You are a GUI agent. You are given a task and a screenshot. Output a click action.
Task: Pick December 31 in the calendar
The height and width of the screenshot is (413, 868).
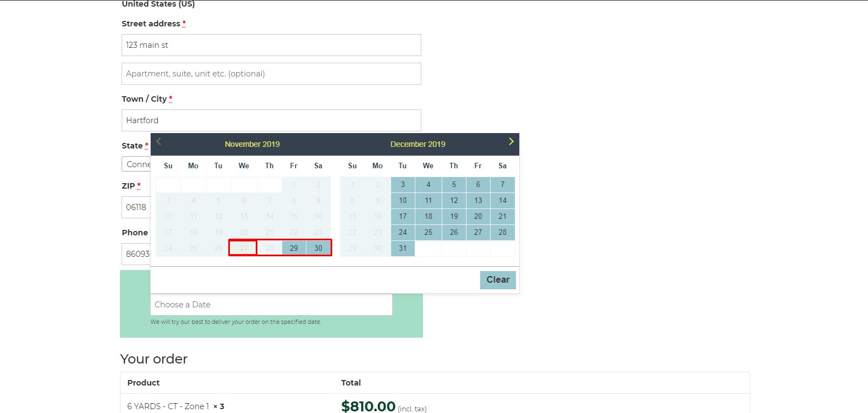pyautogui.click(x=403, y=249)
